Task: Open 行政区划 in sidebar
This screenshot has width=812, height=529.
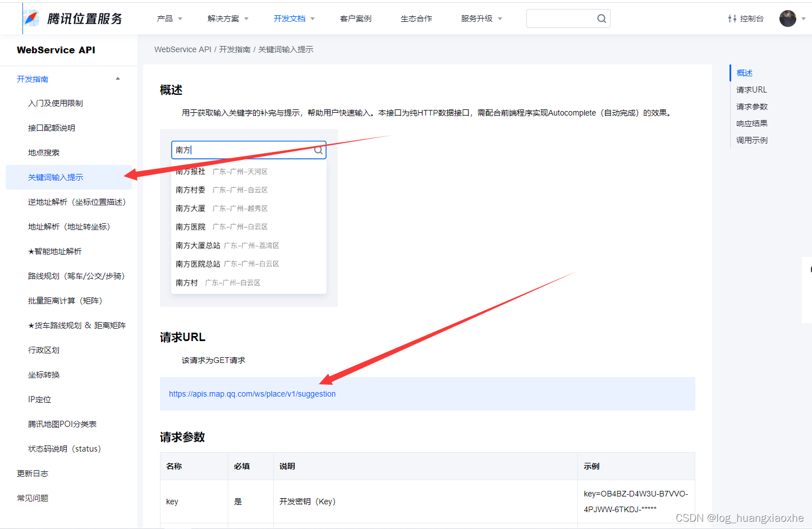Action: (44, 350)
